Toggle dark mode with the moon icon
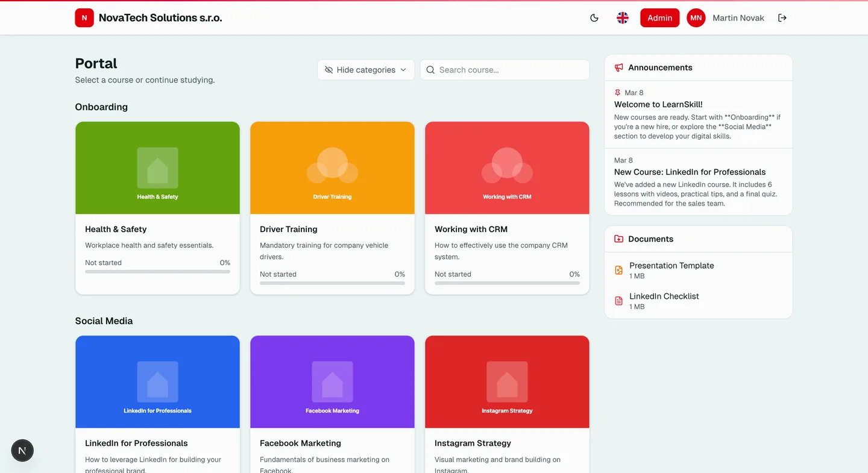 tap(594, 17)
